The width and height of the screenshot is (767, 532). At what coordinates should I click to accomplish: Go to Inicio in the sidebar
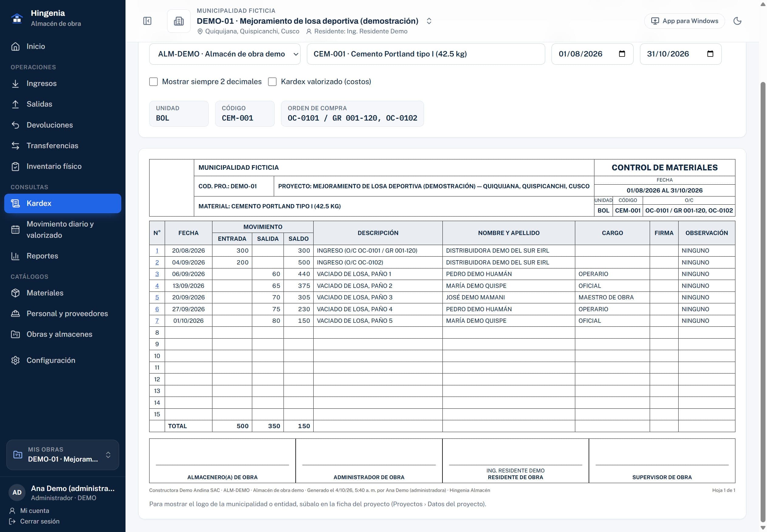click(63, 46)
